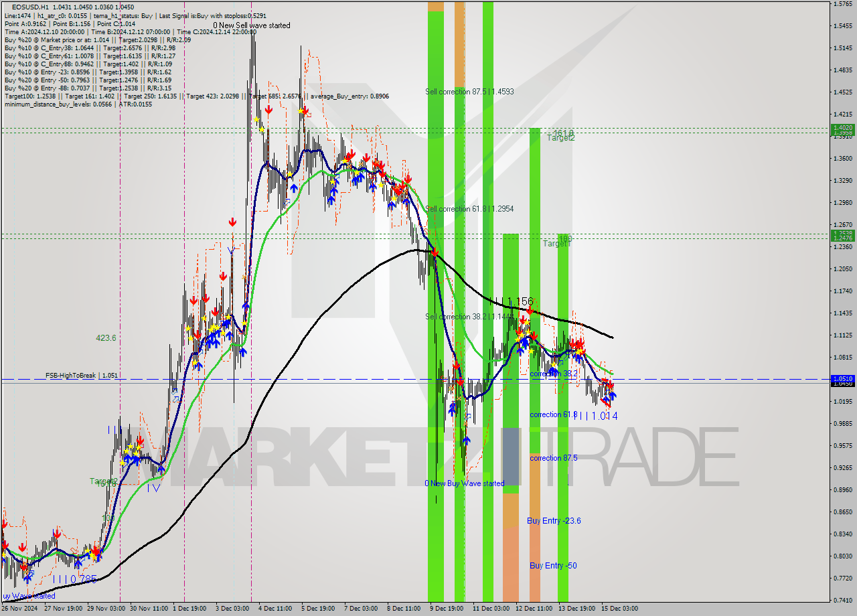Click the green 1.2538 price tag on axis

842,233
